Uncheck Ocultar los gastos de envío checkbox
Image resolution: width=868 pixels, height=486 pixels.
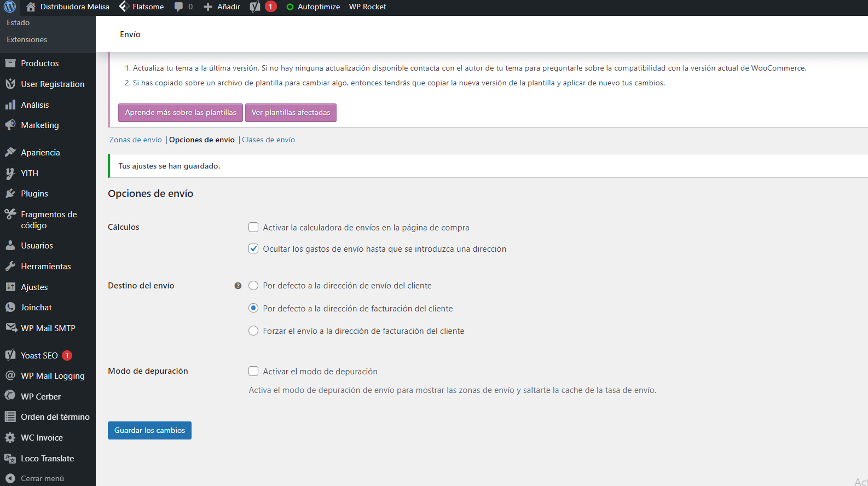tap(253, 248)
